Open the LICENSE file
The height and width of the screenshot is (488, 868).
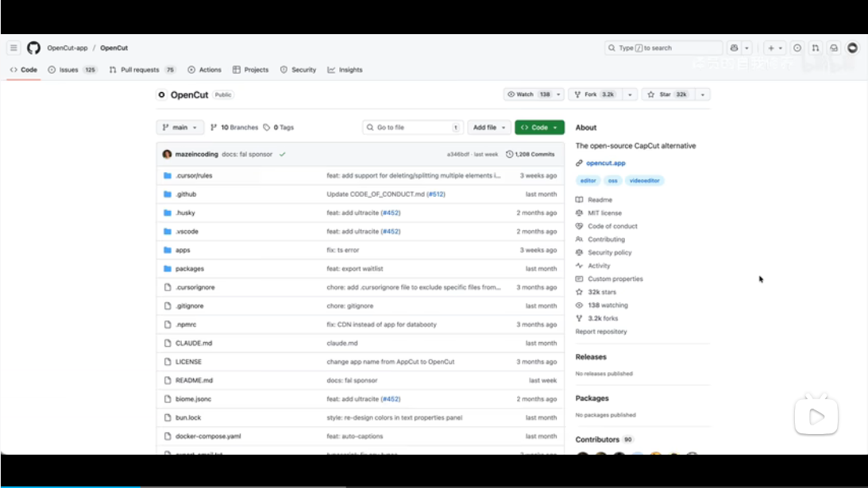188,362
